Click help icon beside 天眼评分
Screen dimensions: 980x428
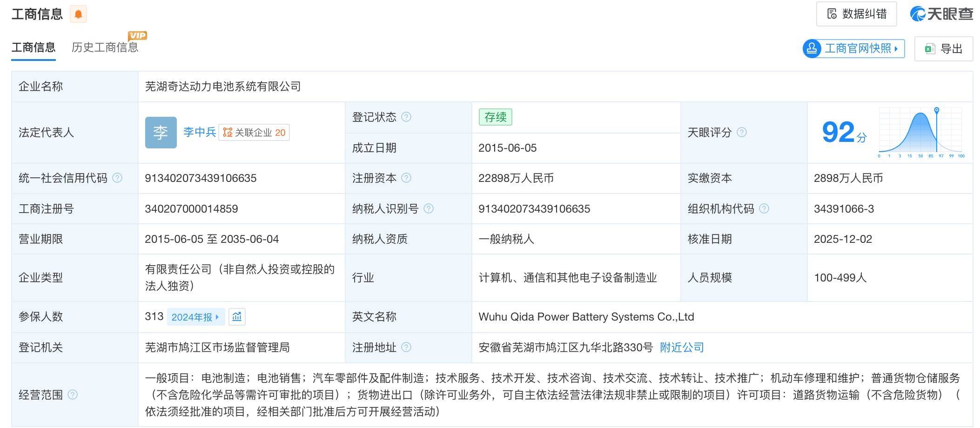pos(742,132)
